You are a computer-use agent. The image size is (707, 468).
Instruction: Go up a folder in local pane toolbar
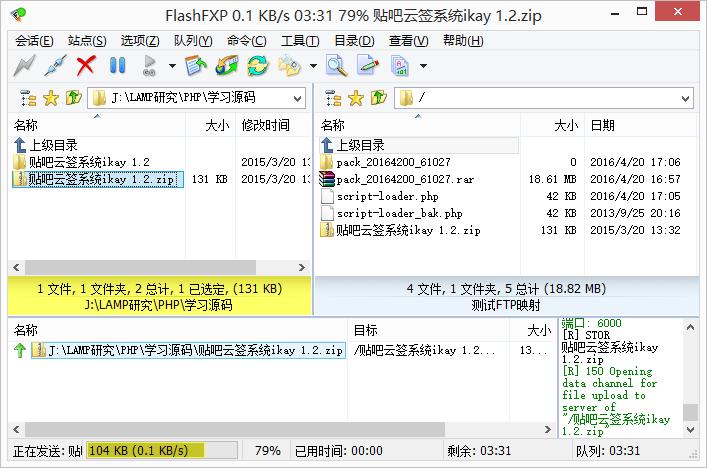pyautogui.click(x=73, y=98)
